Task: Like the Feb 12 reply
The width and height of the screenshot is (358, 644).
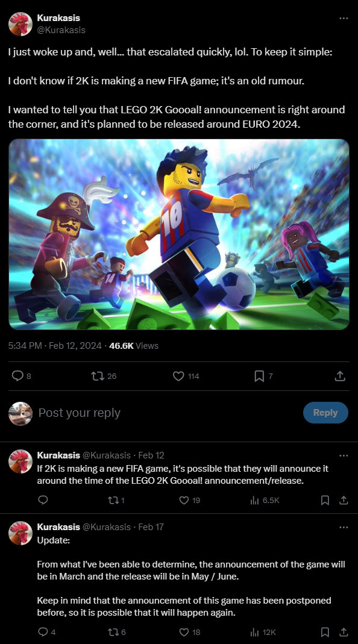Action: (184, 500)
